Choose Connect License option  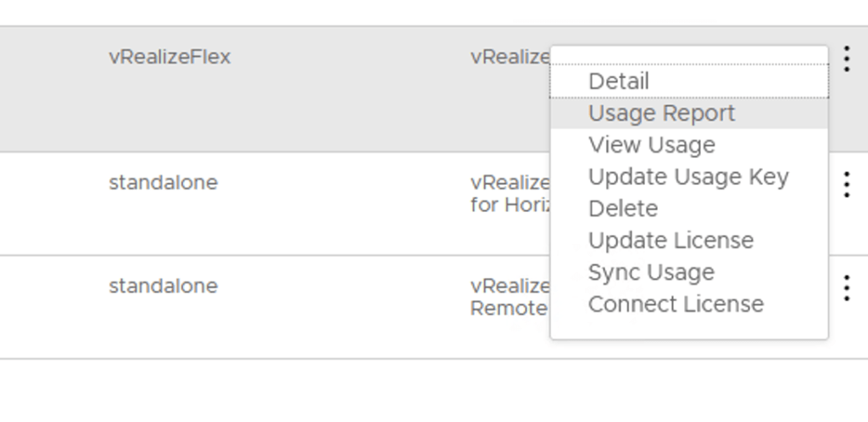click(x=676, y=304)
